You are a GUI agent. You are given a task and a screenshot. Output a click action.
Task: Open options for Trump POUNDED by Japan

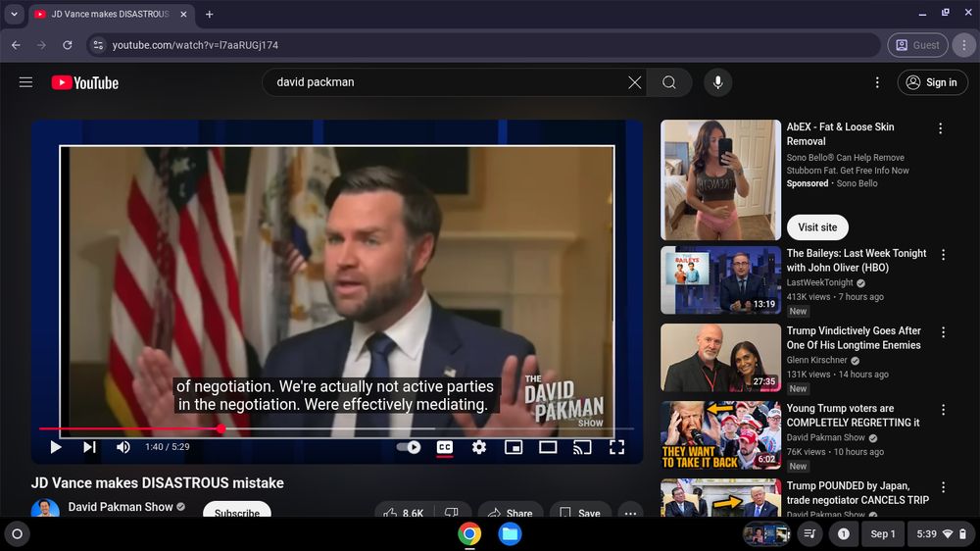click(x=943, y=488)
